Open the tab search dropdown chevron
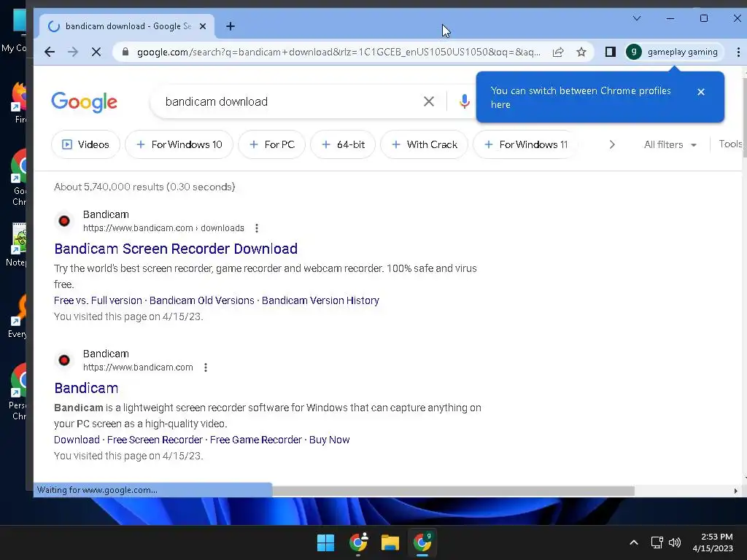 pyautogui.click(x=637, y=18)
